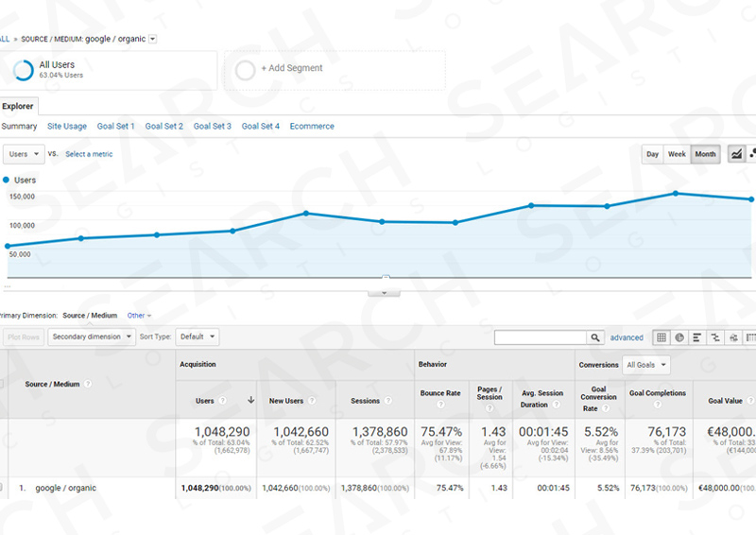Switch to the pie chart percentage view

[679, 337]
